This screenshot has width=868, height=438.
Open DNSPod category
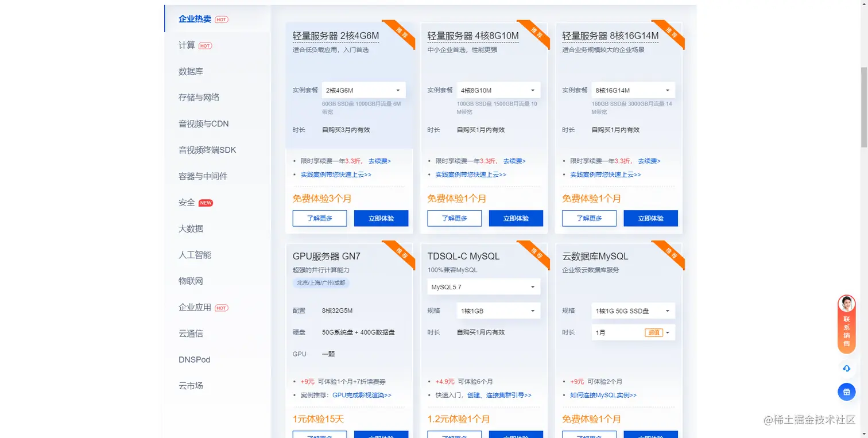194,359
